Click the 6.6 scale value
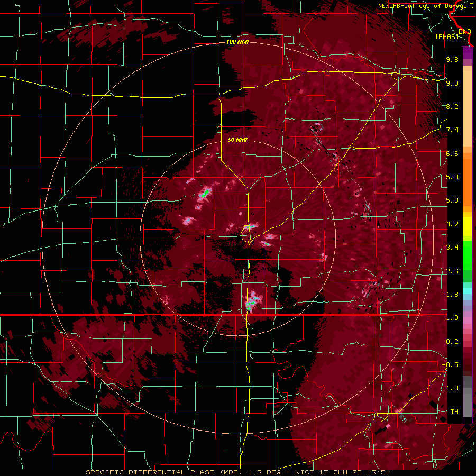This screenshot has width=476, height=476. (x=452, y=153)
